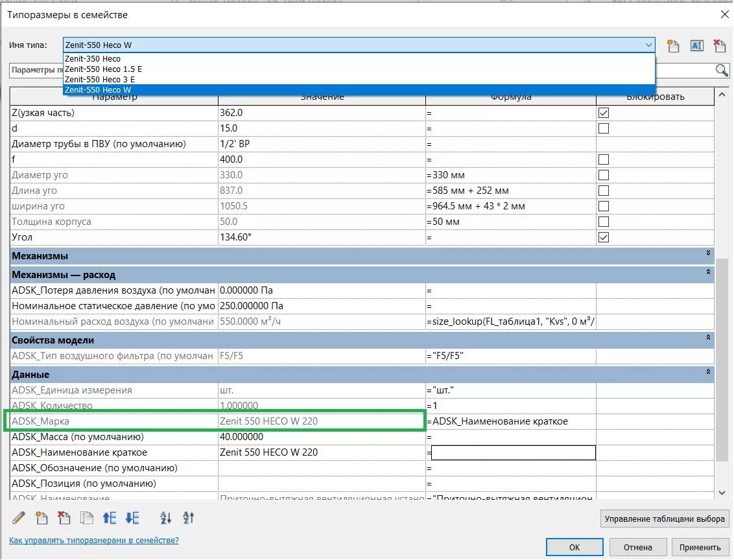The image size is (734, 560).
Task: Expand the collapsed Механизмы group
Action: click(x=708, y=253)
